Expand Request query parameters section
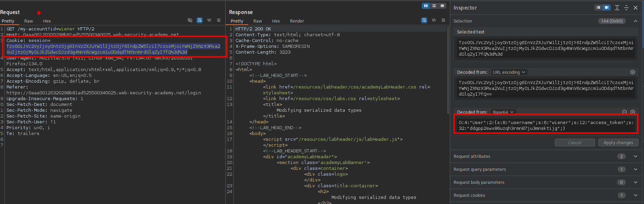This screenshot has height=204, width=644. [x=635, y=169]
